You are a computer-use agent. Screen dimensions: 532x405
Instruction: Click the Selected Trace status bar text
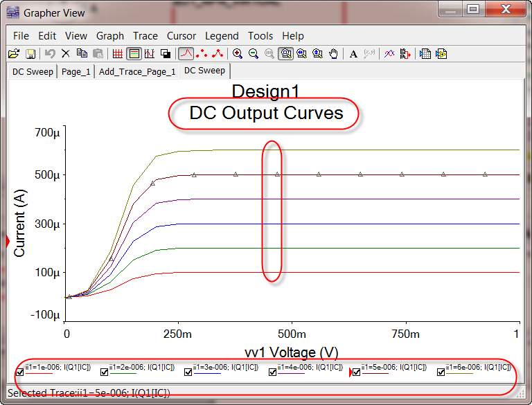pos(89,393)
